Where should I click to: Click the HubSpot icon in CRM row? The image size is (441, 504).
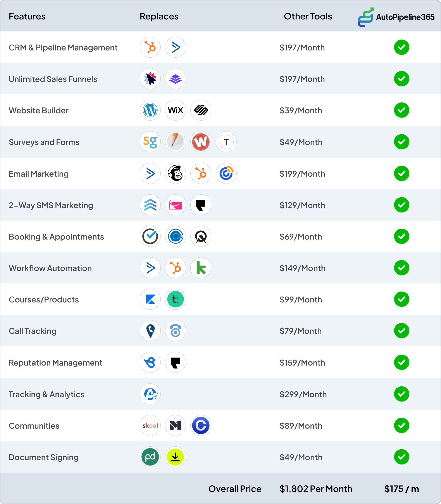150,47
